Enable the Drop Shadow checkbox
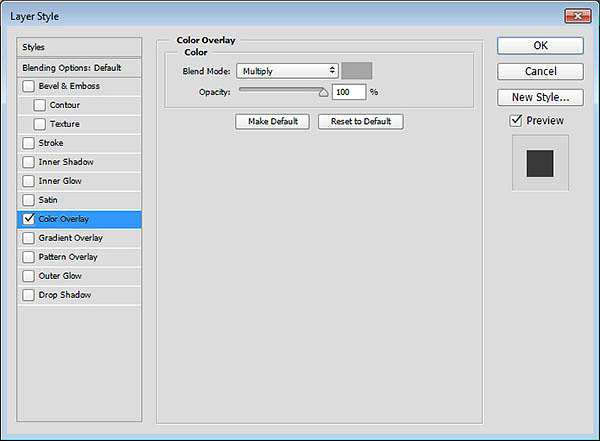Viewport: 600px width, 441px height. [x=28, y=295]
